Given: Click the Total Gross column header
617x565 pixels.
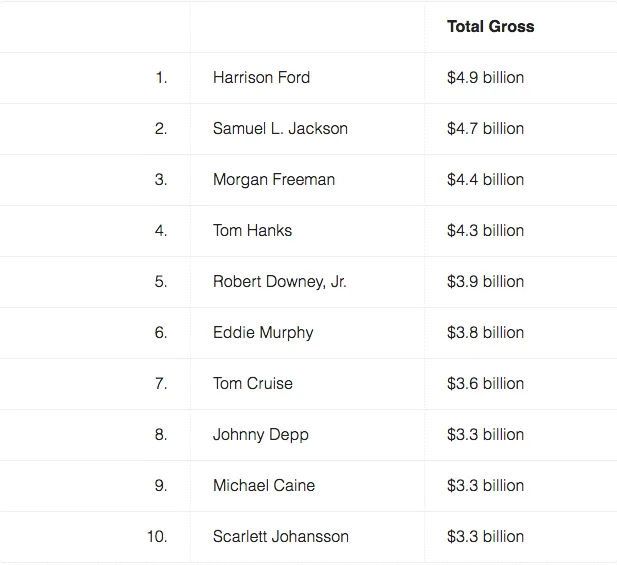Looking at the screenshot, I should tap(490, 27).
